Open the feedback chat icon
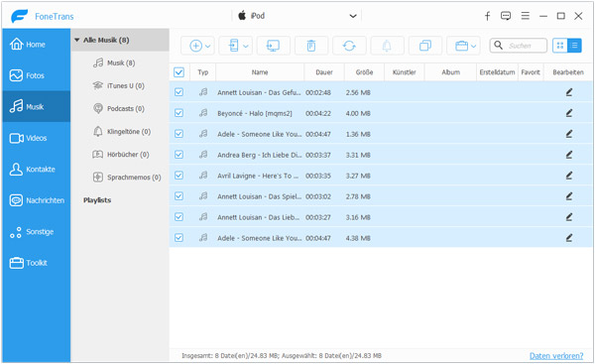 point(506,16)
